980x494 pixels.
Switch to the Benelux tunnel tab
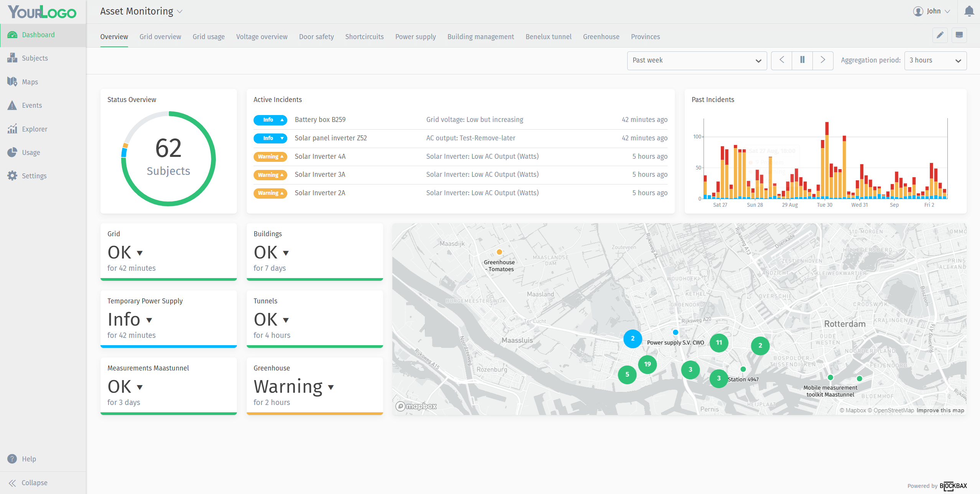[548, 37]
